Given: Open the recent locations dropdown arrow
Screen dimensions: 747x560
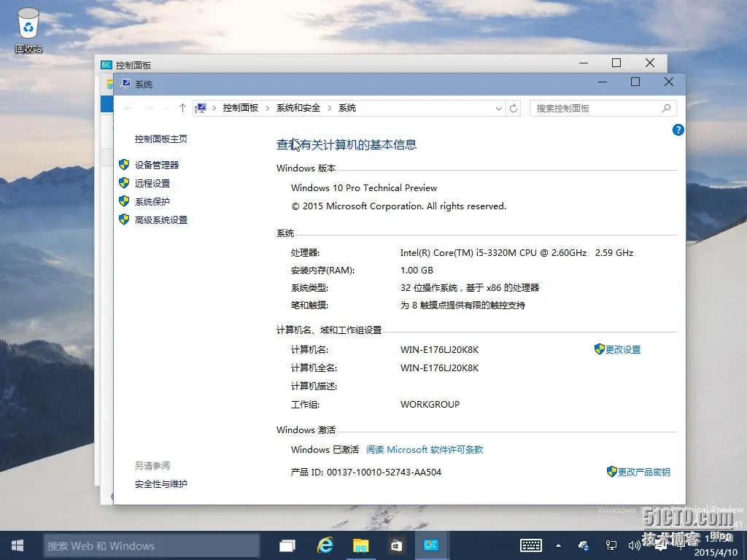Looking at the screenshot, I should tap(166, 109).
